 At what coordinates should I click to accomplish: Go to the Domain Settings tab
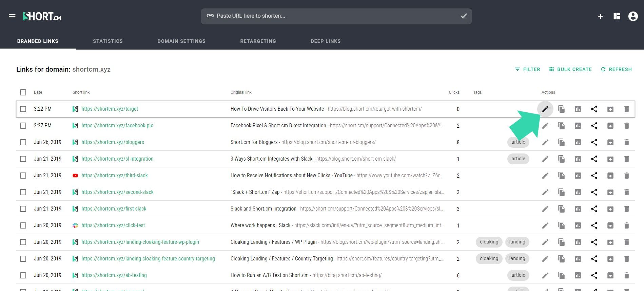[181, 41]
